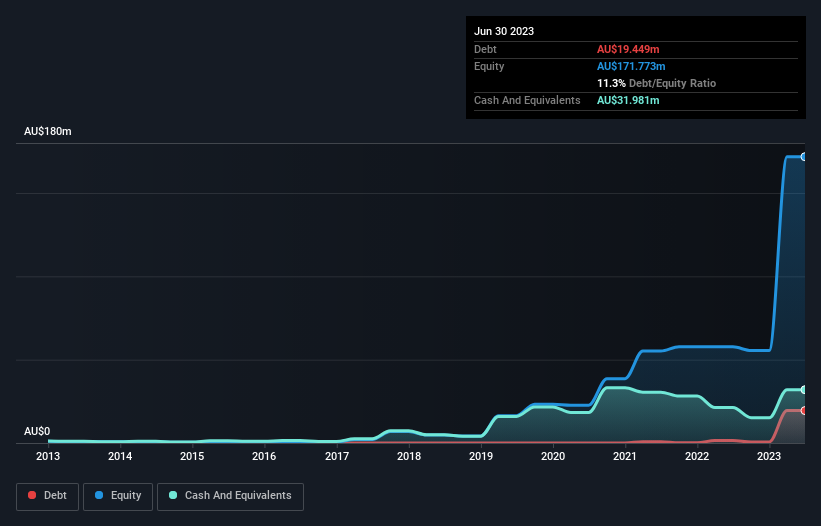Select the red Debt endpoint marker on chart
This screenshot has width=821, height=526.
[x=803, y=411]
